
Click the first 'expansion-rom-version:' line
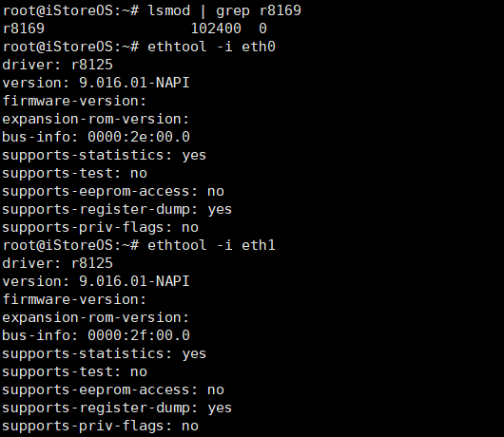(x=95, y=119)
